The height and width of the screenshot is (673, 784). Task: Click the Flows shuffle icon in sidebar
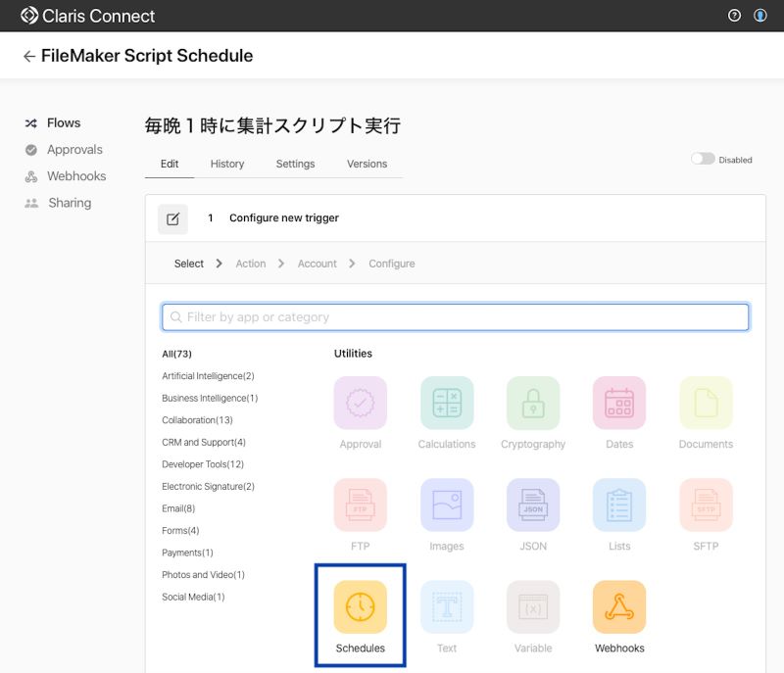31,123
